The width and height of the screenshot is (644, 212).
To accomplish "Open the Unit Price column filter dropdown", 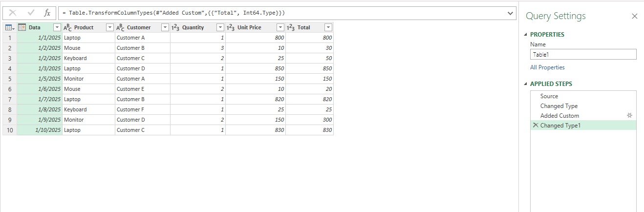I will (280, 27).
